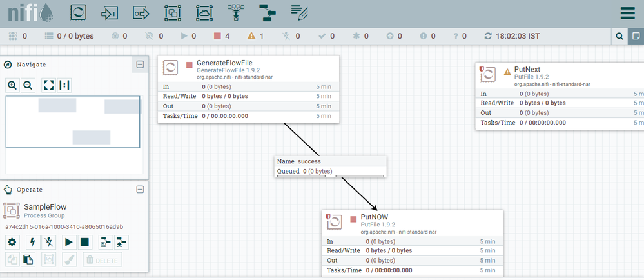Image resolution: width=644 pixels, height=280 pixels.
Task: Zoom in using Navigate panel
Action: (x=12, y=85)
